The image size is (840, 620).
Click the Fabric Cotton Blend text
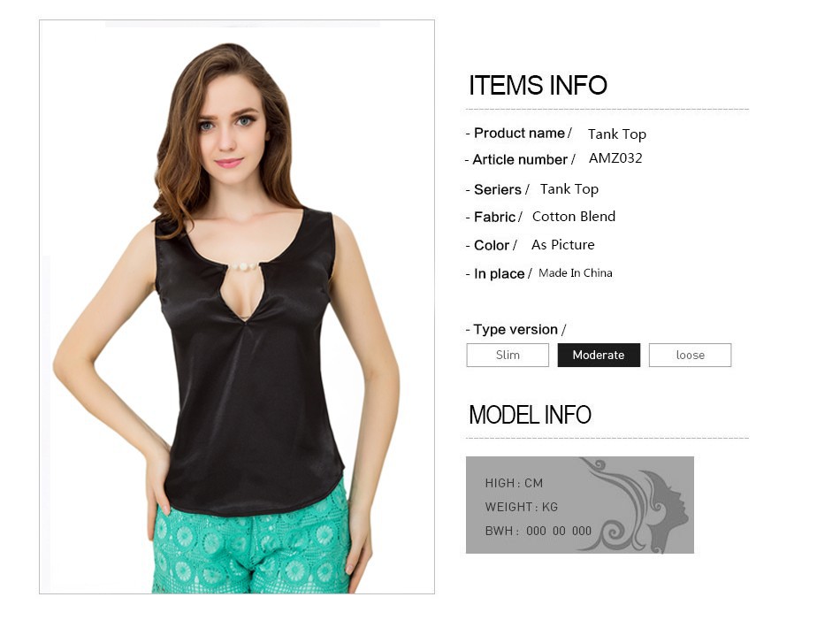point(573,217)
